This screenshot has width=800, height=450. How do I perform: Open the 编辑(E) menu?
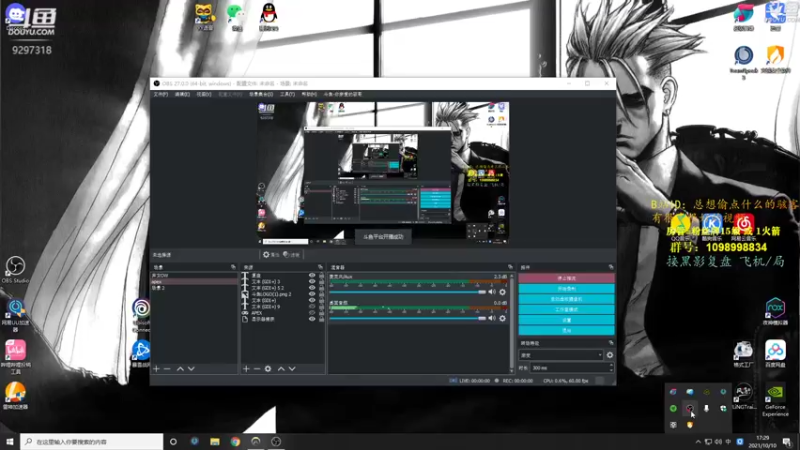pyautogui.click(x=182, y=94)
